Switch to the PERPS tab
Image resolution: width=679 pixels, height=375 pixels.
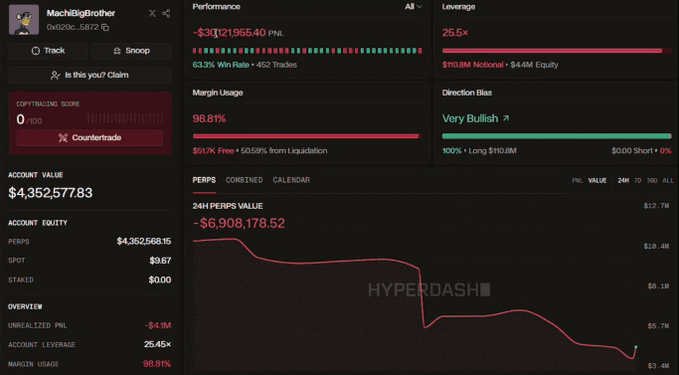pyautogui.click(x=204, y=180)
